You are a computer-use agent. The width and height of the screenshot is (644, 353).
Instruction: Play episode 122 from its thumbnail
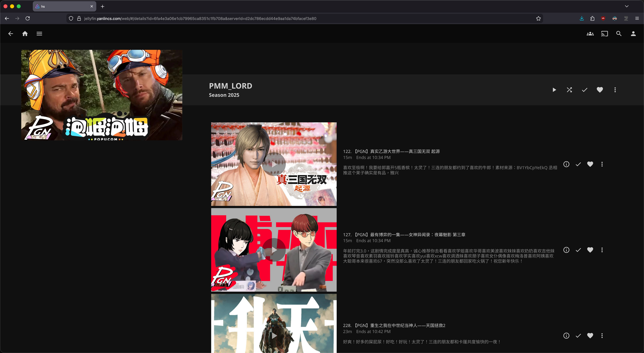274,164
